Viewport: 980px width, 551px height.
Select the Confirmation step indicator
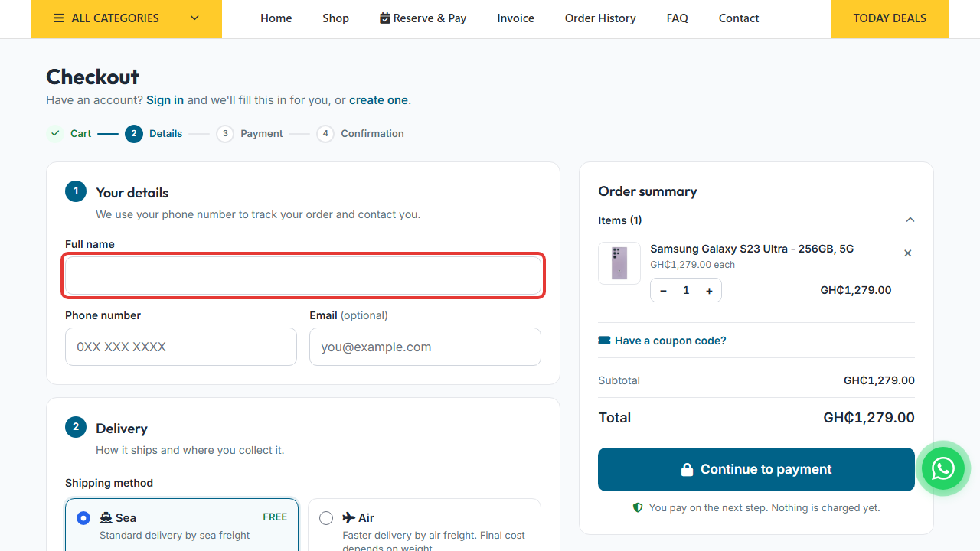tap(361, 133)
